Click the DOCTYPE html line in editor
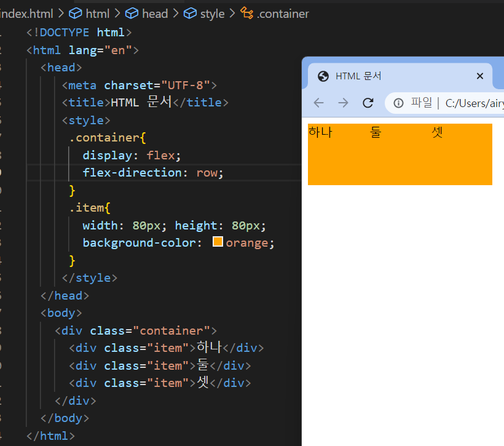504x446 pixels. tap(79, 33)
